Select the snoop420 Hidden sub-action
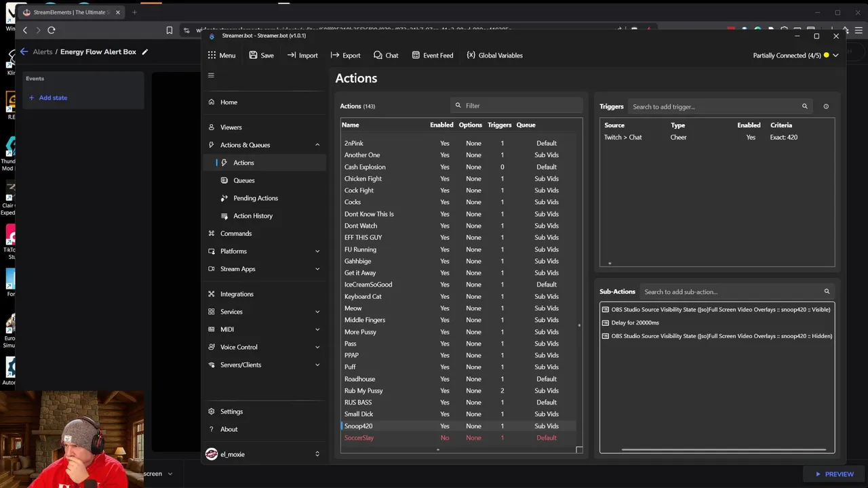The height and width of the screenshot is (488, 868). [x=717, y=336]
